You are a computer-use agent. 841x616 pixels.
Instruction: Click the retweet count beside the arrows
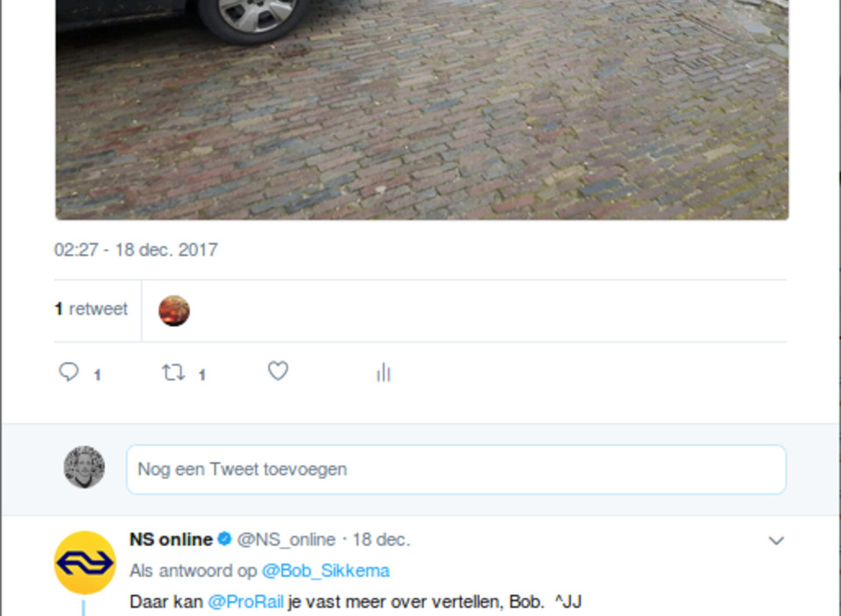pos(202,374)
